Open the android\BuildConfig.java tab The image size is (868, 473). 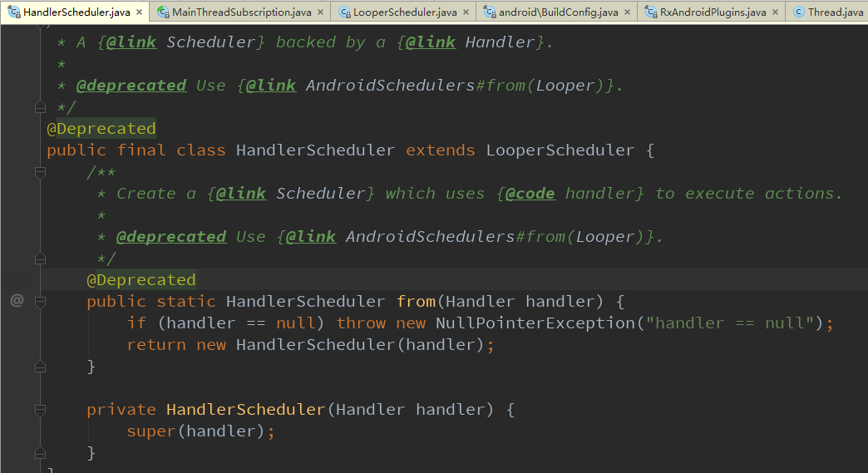pyautogui.click(x=558, y=12)
